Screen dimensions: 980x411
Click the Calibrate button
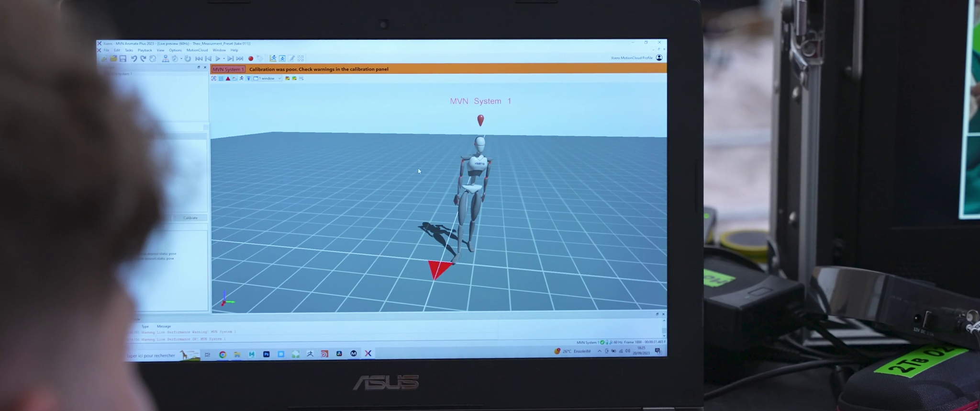190,218
